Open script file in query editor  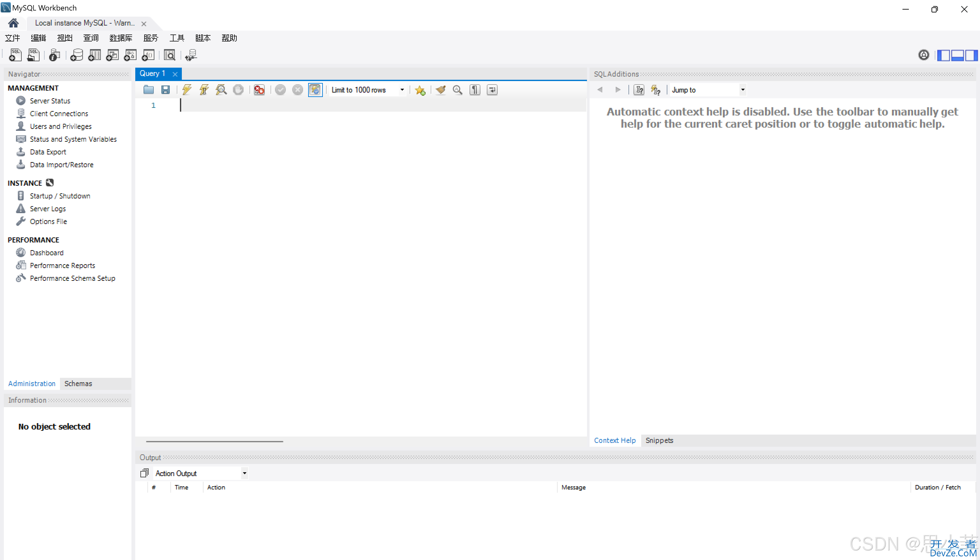(148, 90)
